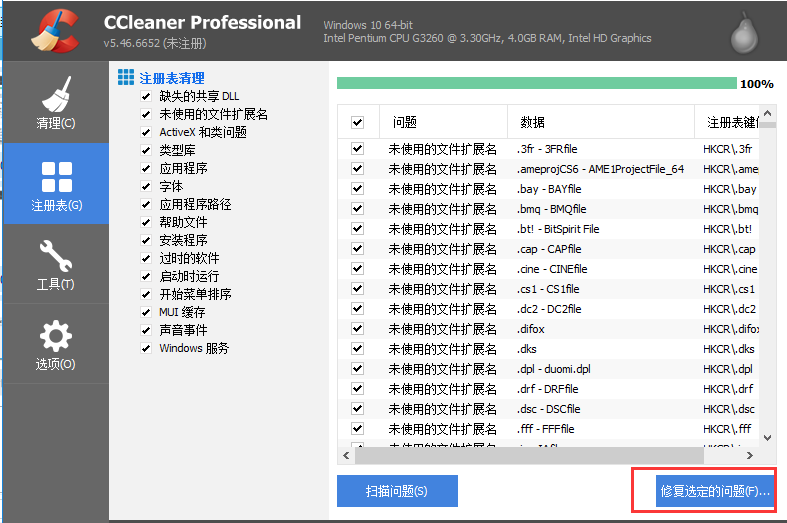This screenshot has height=523, width=787.
Task: Select .dc2 - DC2file data cell
Action: tap(549, 309)
